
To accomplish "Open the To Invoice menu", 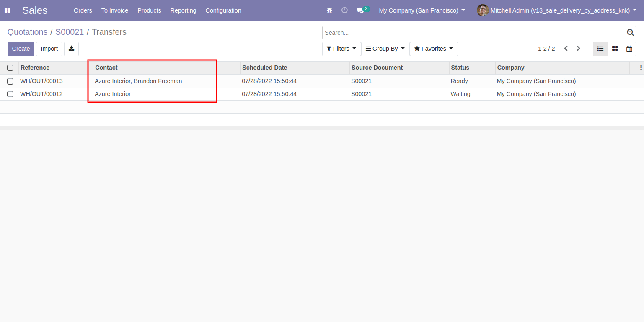I will tap(115, 10).
